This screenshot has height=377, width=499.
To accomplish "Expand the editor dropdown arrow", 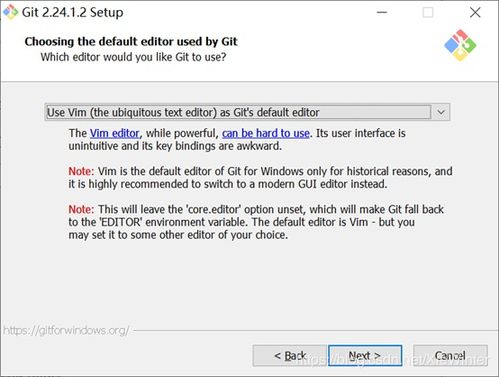I will click(x=441, y=112).
